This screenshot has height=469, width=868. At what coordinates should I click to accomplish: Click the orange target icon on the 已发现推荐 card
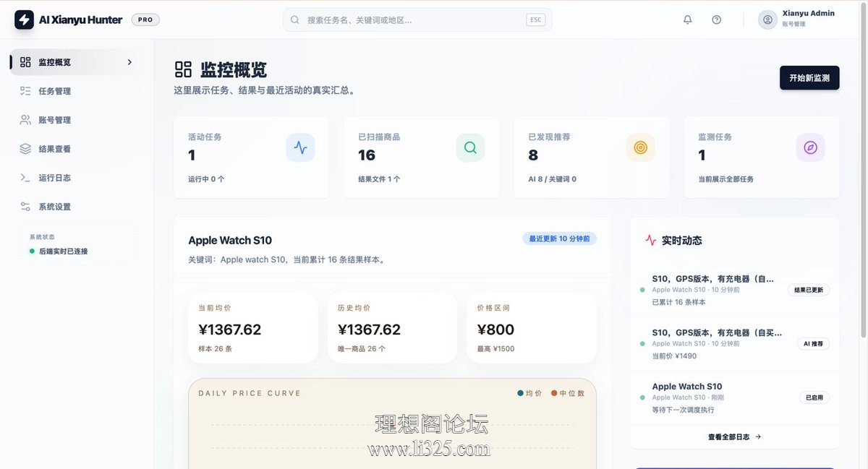[640, 147]
